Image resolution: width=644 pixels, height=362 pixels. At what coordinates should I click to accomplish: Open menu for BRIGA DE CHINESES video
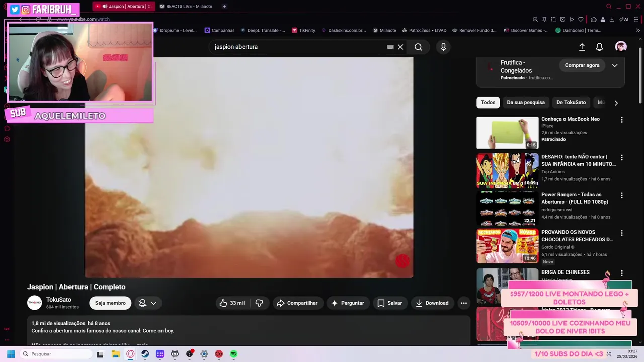(x=622, y=273)
